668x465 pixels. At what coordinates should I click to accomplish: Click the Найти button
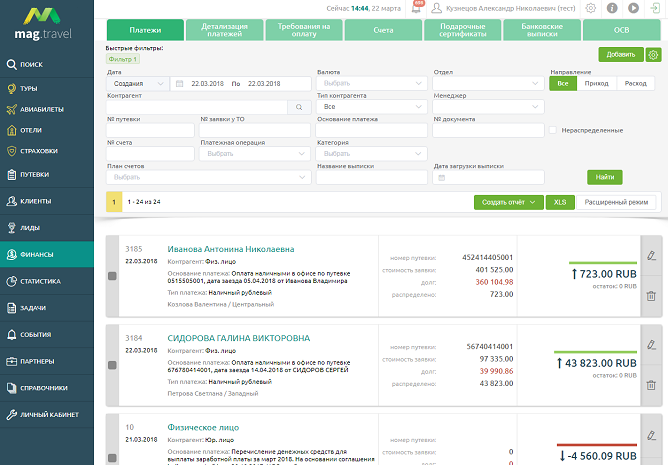tap(605, 177)
